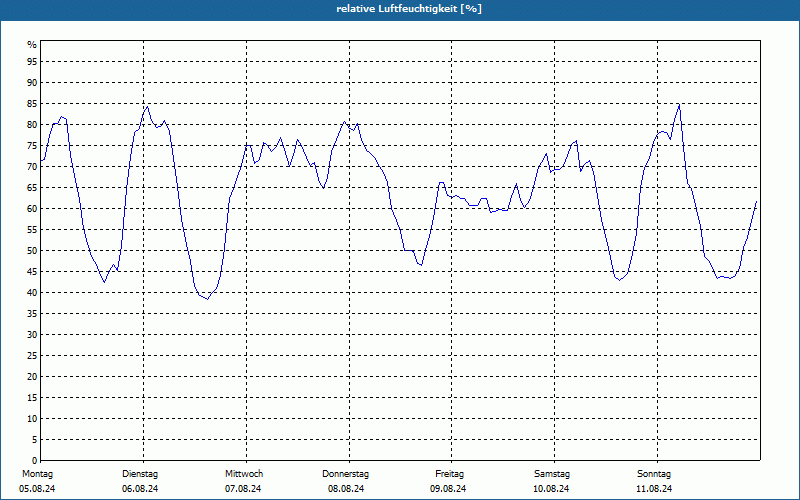The height and width of the screenshot is (500, 800).
Task: Select the 75 value on the y-axis
Action: pyautogui.click(x=32, y=145)
